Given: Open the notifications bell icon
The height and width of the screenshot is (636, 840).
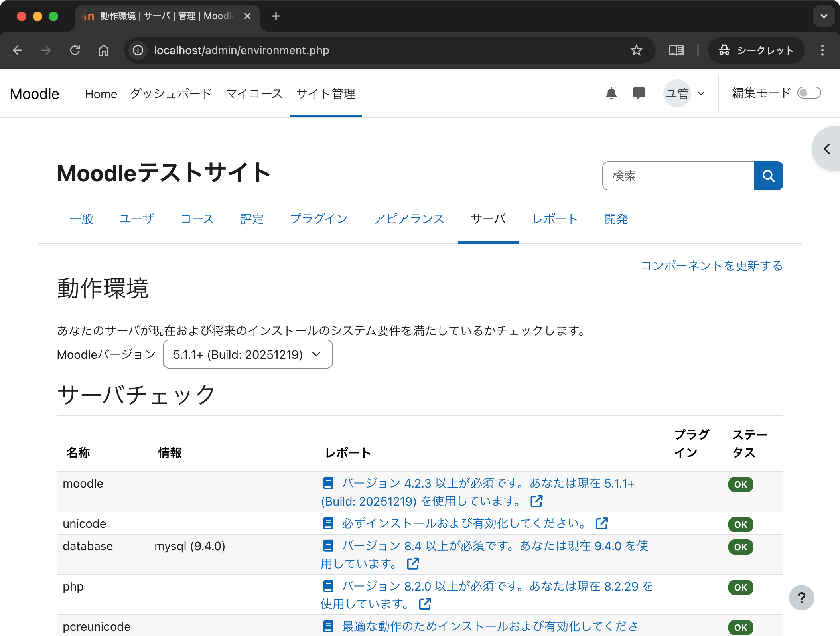Looking at the screenshot, I should (x=611, y=94).
